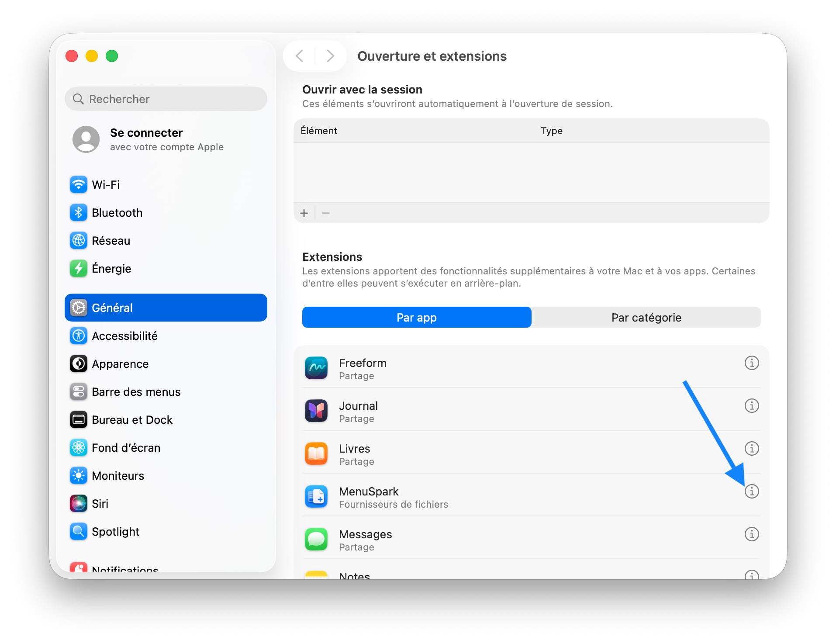Select the Accessibilité label in sidebar

click(124, 336)
